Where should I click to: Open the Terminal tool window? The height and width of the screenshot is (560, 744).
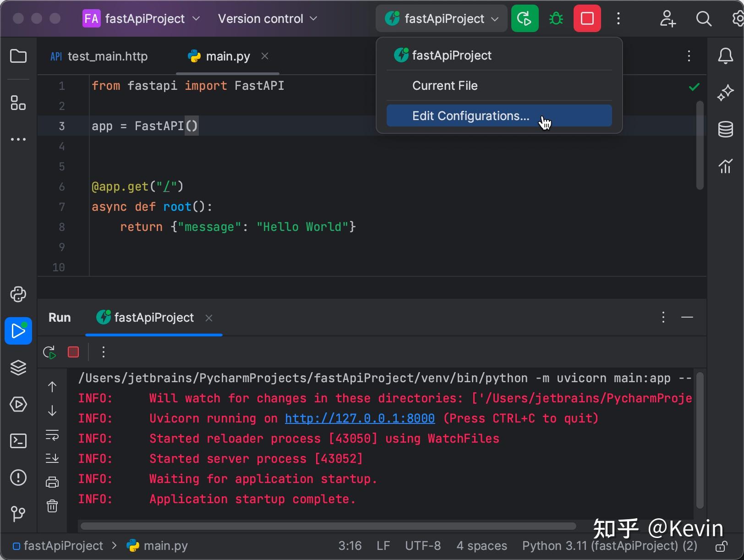pyautogui.click(x=18, y=441)
